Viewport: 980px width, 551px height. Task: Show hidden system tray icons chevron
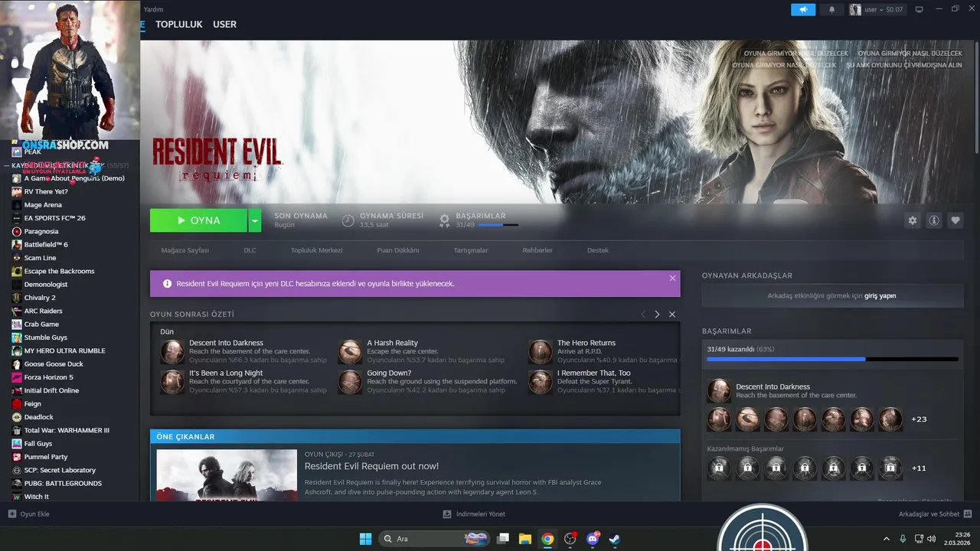(x=887, y=539)
